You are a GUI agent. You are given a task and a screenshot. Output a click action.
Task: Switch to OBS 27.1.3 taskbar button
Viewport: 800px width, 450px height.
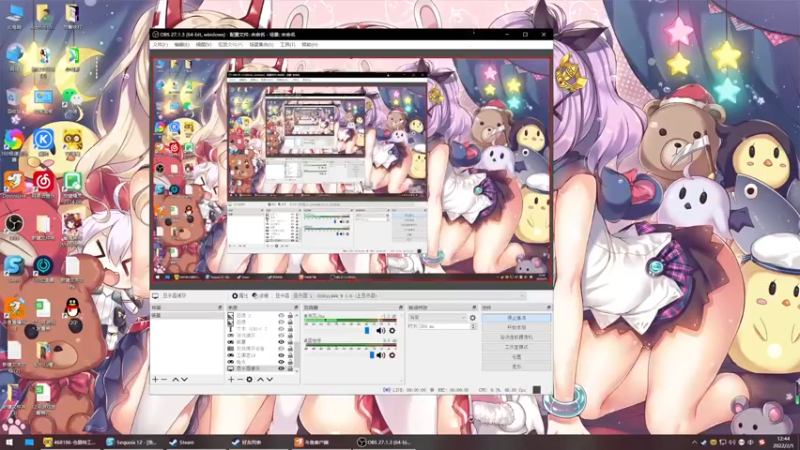(x=386, y=442)
